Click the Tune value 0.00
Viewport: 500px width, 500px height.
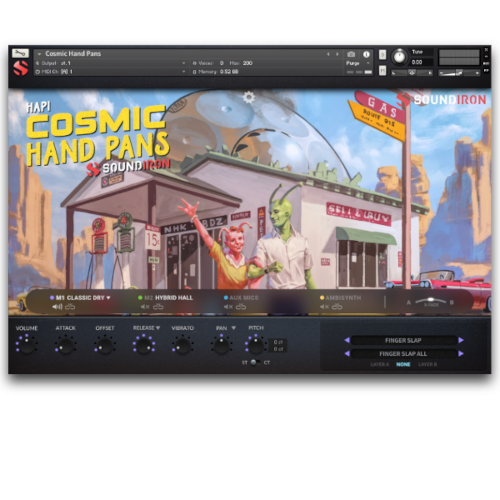417,62
